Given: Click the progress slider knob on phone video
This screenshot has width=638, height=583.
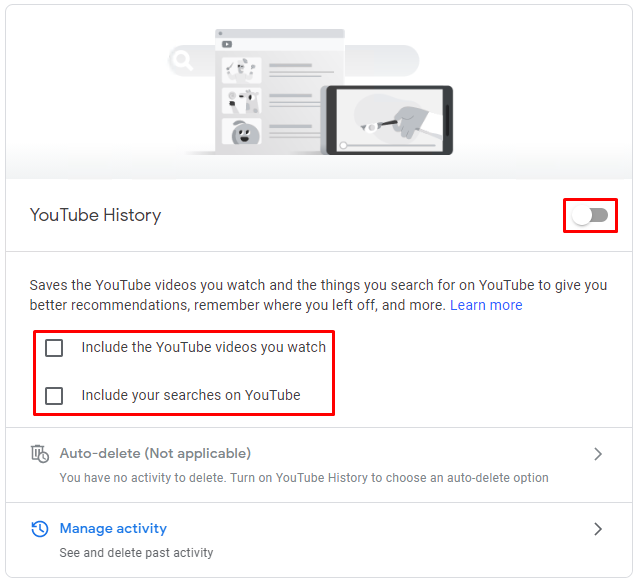Looking at the screenshot, I should click(x=343, y=145).
